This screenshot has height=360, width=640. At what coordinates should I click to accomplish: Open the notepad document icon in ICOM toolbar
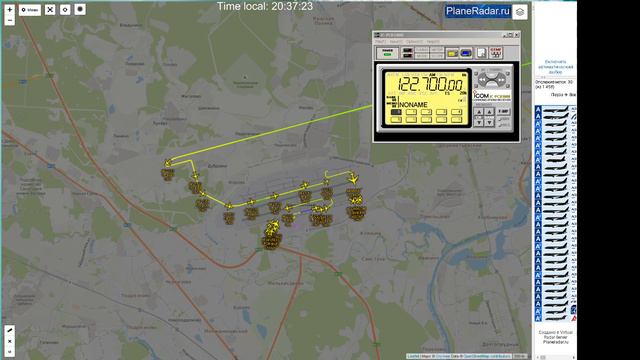tap(482, 53)
